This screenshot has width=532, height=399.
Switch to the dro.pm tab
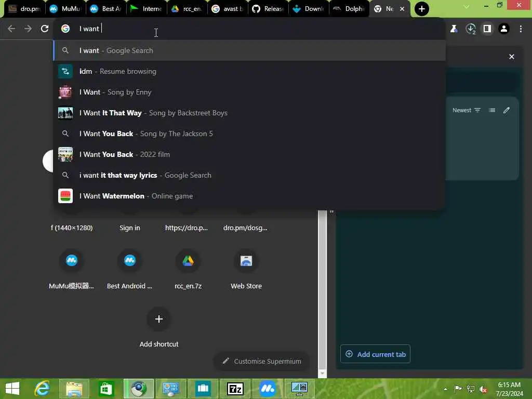click(x=24, y=9)
